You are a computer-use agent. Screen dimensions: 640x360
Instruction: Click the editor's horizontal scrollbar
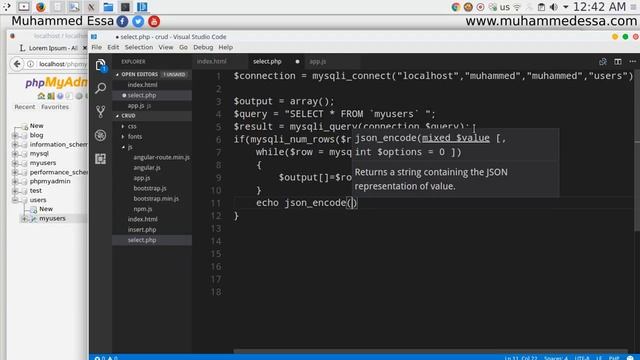tap(431, 351)
